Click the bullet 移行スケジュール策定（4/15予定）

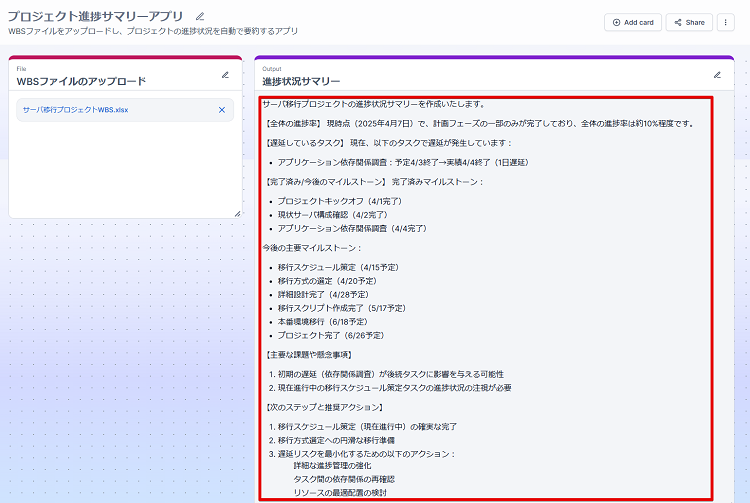click(x=338, y=268)
